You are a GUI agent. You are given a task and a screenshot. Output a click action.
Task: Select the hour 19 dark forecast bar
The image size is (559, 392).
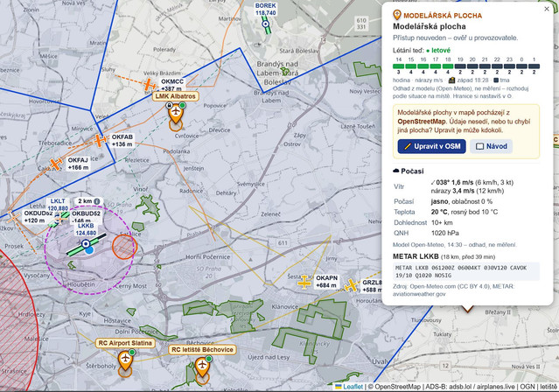coord(460,66)
